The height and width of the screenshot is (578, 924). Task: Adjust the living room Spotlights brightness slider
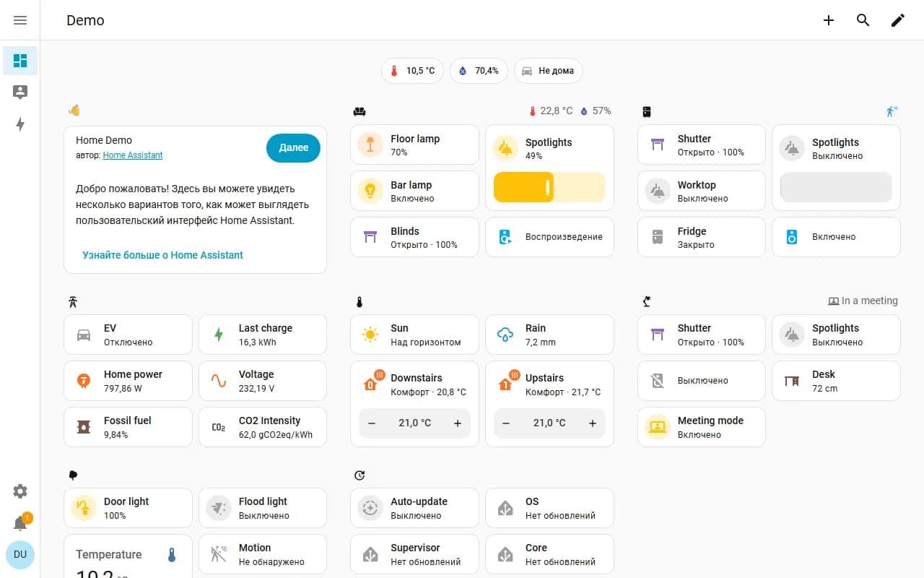coord(549,187)
